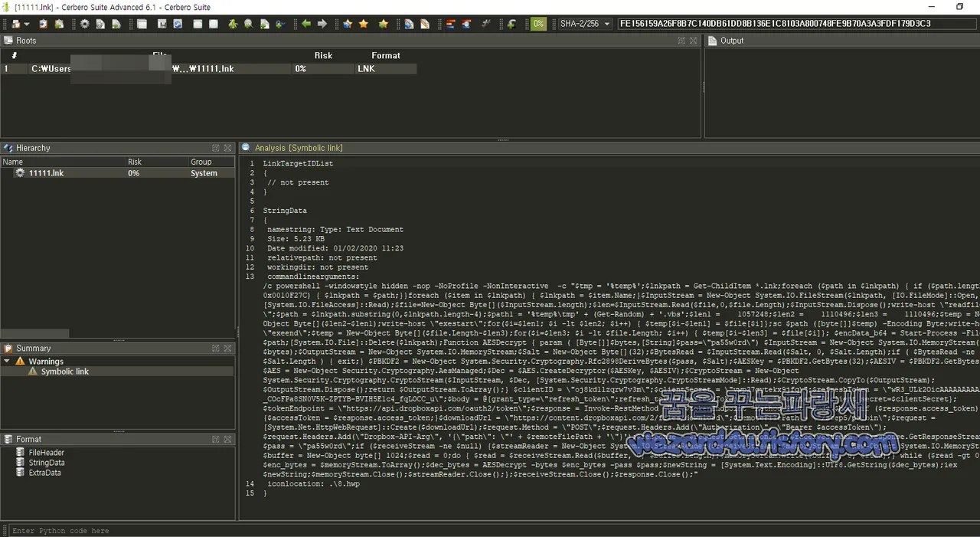Click the 0% risk indicator in toolbar

point(538,24)
